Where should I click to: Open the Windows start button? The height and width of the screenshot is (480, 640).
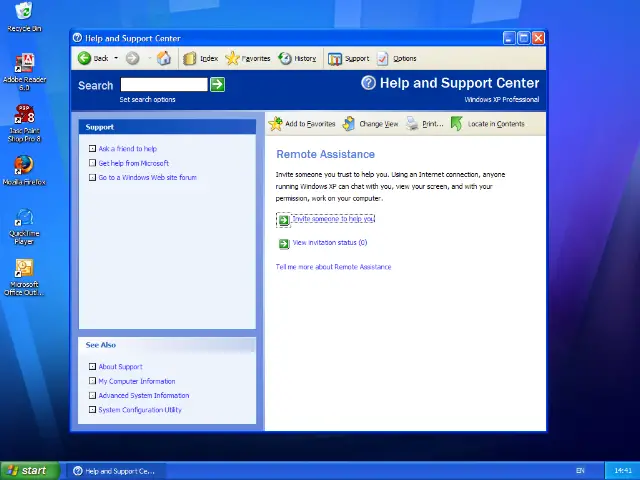click(30, 471)
